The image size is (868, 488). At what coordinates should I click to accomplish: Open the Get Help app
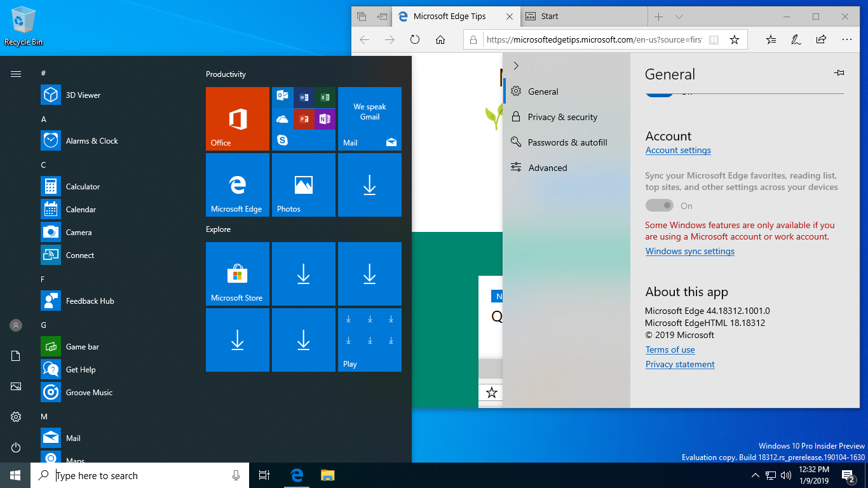point(114,370)
